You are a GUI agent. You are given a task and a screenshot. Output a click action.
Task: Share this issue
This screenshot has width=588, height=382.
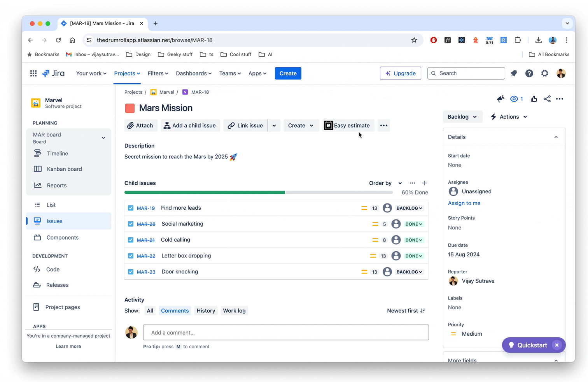(547, 99)
